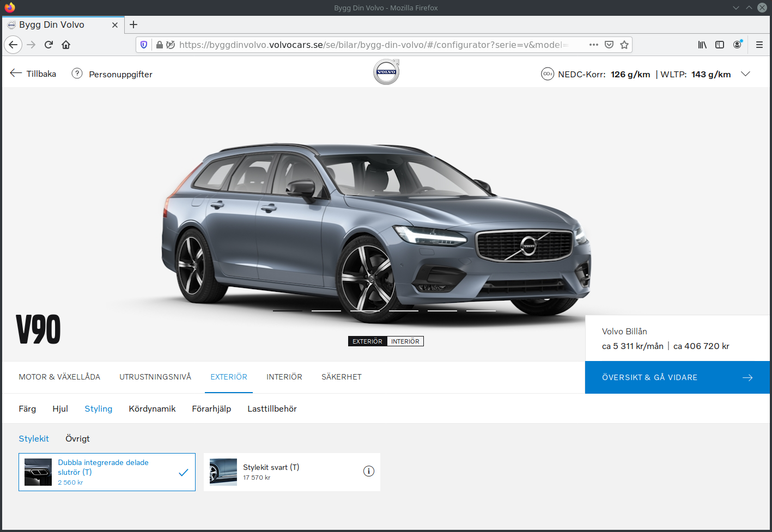
Task: Select the Interiör configuration tab
Action: (284, 377)
